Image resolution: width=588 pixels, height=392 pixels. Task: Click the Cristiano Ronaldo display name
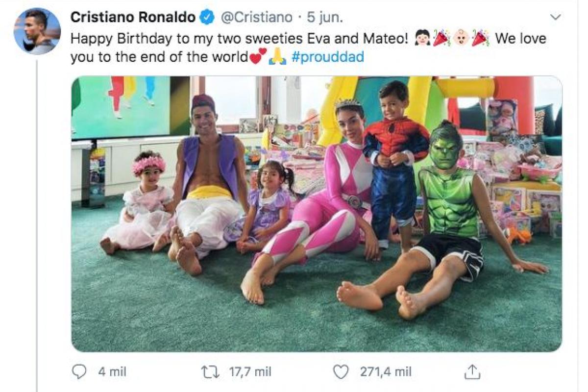coord(133,18)
